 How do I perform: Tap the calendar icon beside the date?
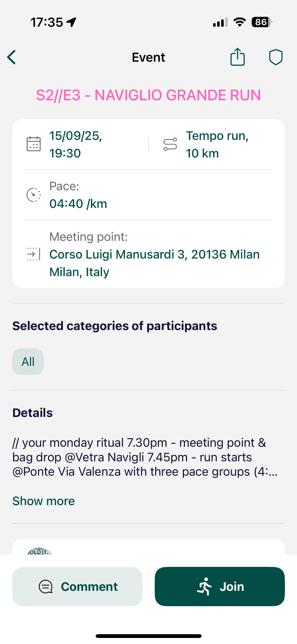[x=34, y=144]
